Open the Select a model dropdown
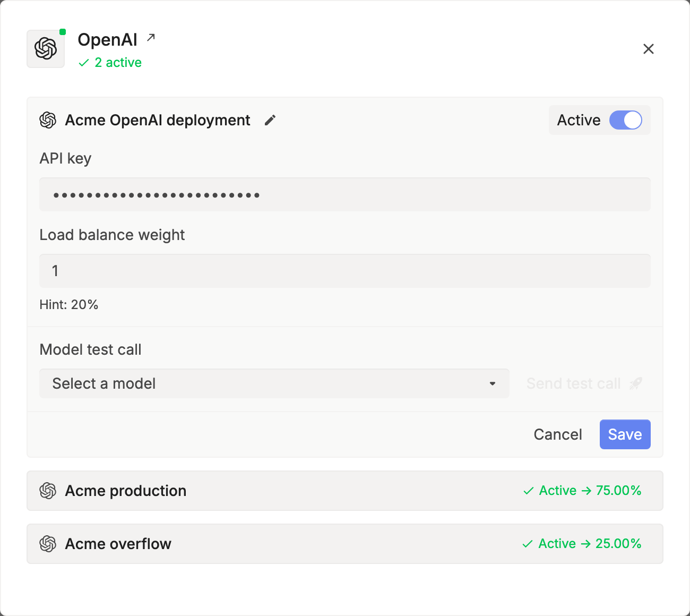This screenshot has height=616, width=690. [x=274, y=383]
